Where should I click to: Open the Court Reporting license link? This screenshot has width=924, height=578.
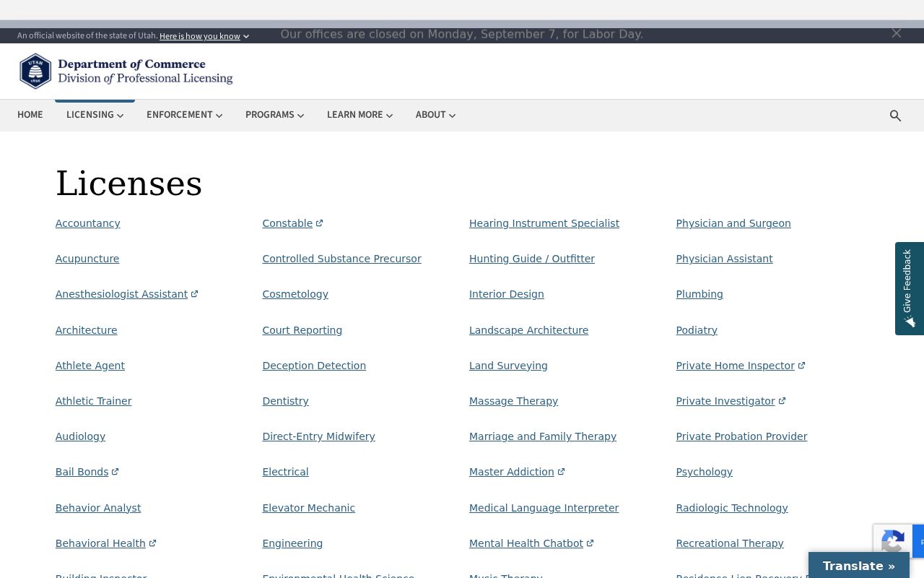coord(302,330)
